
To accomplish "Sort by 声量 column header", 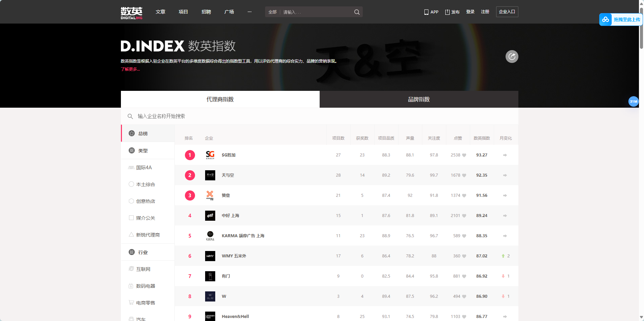I will pyautogui.click(x=410, y=138).
